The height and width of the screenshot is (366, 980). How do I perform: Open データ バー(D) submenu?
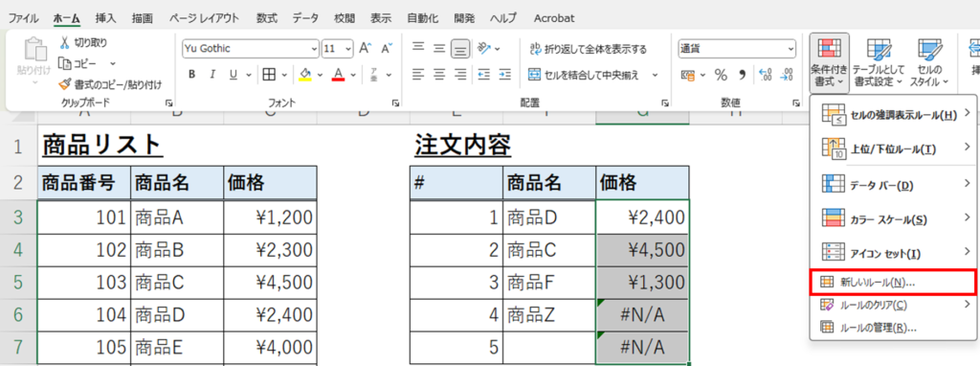(892, 184)
